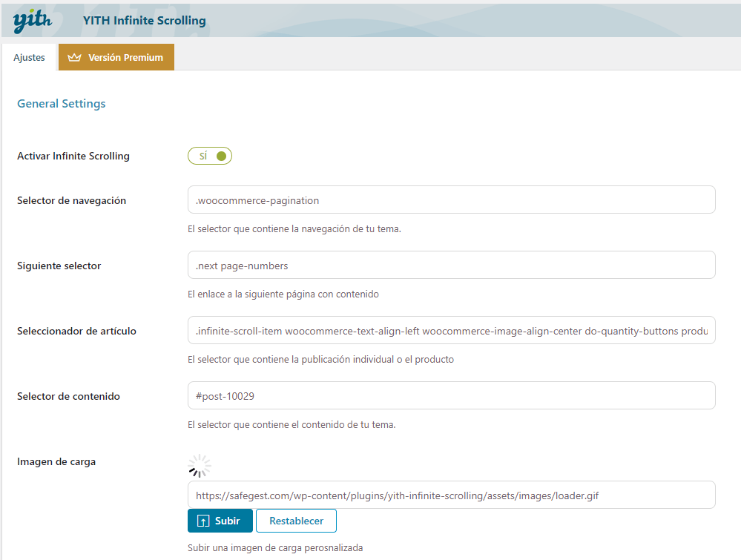Screen dimensions: 741x560
Task: Click the upload arrow icon in Subir button
Action: click(202, 521)
